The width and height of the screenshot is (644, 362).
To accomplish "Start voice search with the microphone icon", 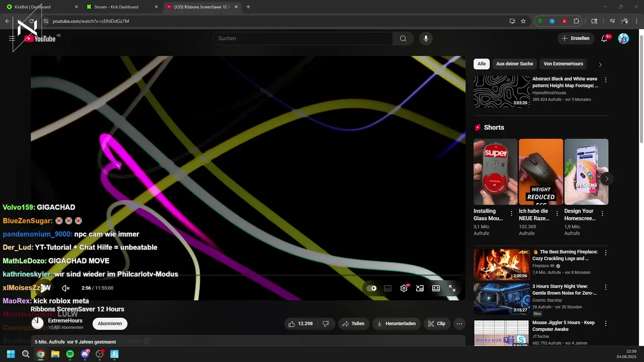I will (426, 38).
